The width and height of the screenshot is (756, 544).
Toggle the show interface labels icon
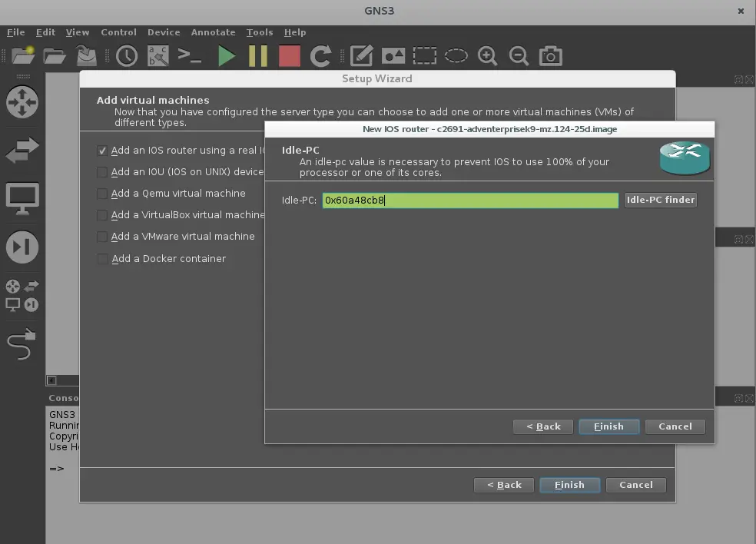tap(158, 56)
